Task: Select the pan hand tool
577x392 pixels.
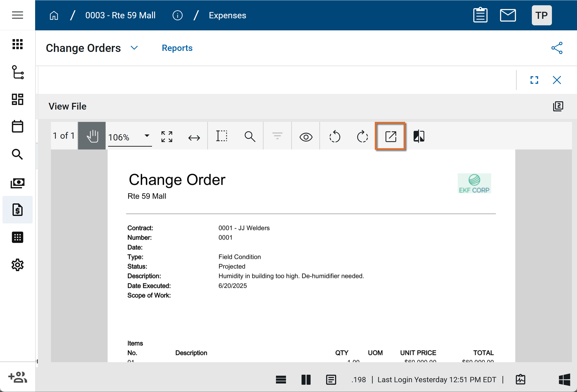Action: point(92,136)
